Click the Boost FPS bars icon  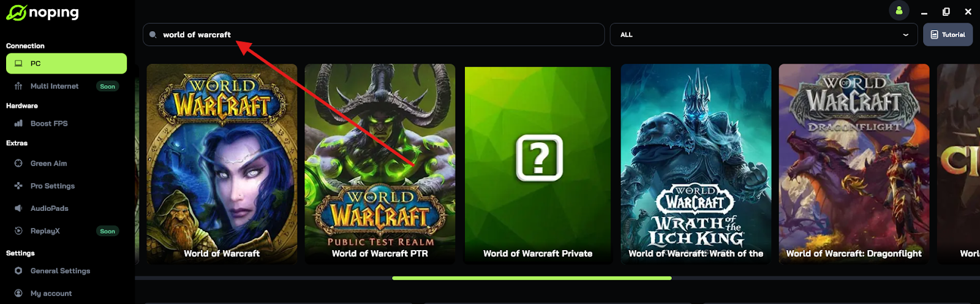click(x=18, y=123)
